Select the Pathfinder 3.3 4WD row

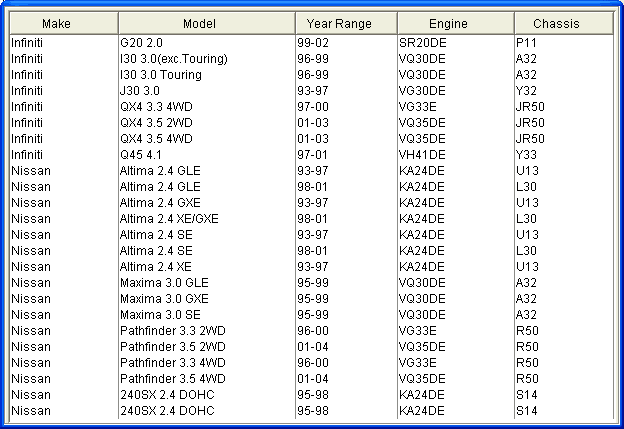tap(312, 363)
